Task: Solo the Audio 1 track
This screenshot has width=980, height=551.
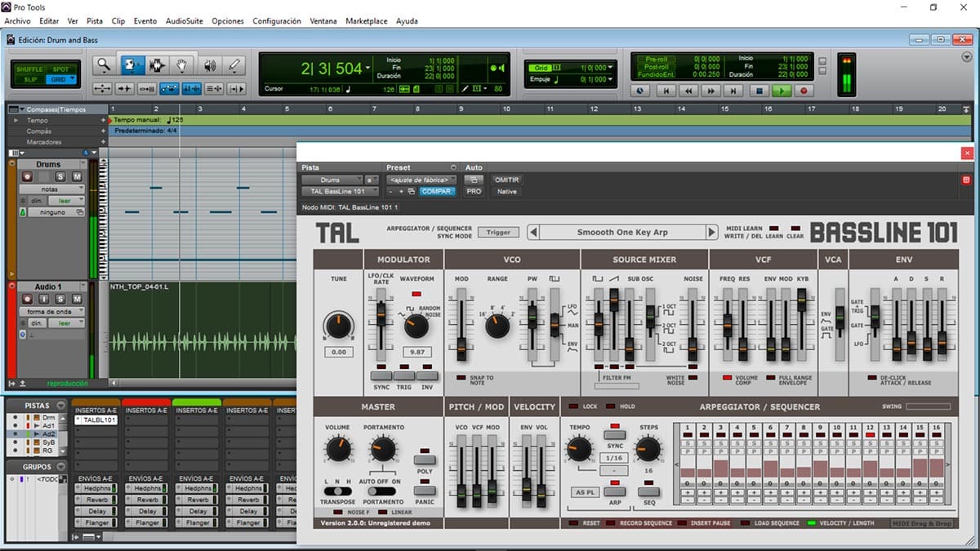Action: click(x=60, y=300)
